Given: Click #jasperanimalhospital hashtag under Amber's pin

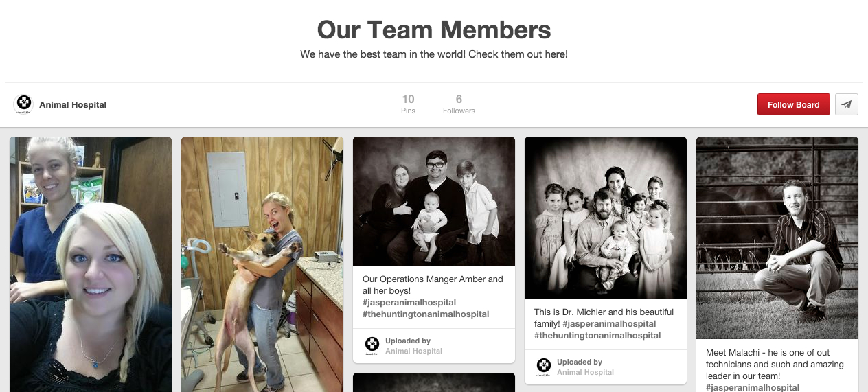Looking at the screenshot, I should pos(409,302).
